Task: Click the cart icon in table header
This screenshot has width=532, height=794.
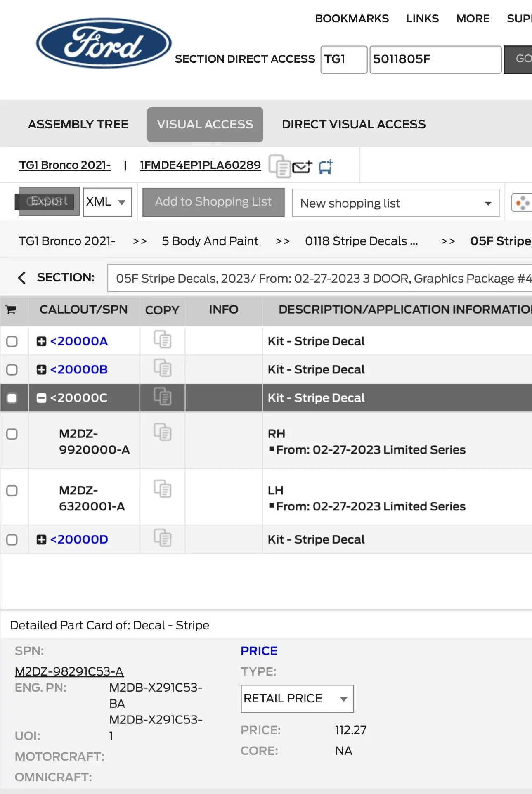Action: (x=11, y=310)
